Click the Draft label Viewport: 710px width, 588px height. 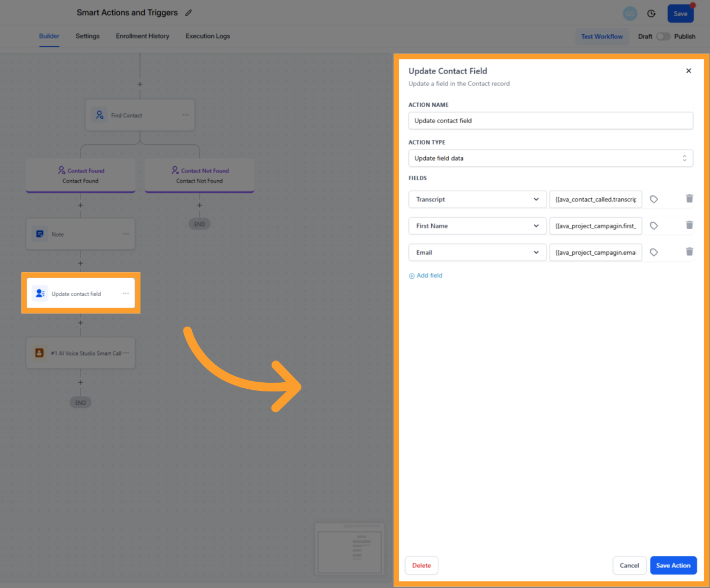(x=645, y=36)
